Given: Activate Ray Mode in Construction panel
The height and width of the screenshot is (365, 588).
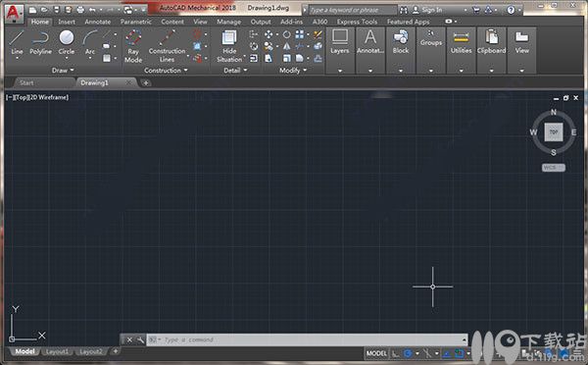Looking at the screenshot, I should click(133, 46).
